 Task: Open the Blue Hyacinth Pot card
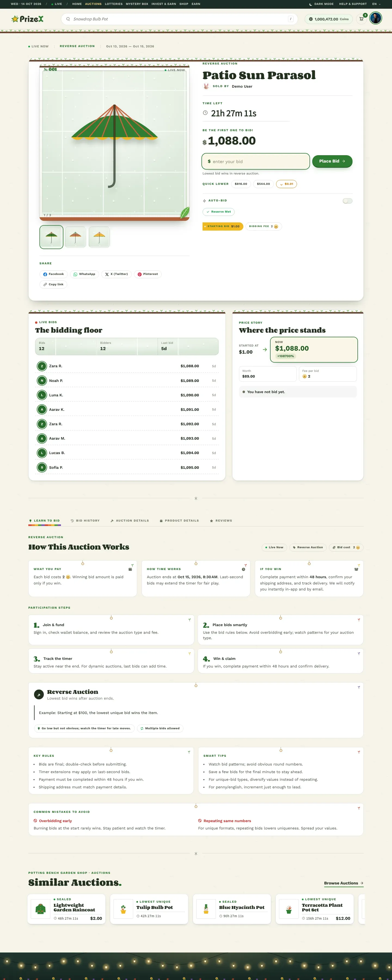232,909
